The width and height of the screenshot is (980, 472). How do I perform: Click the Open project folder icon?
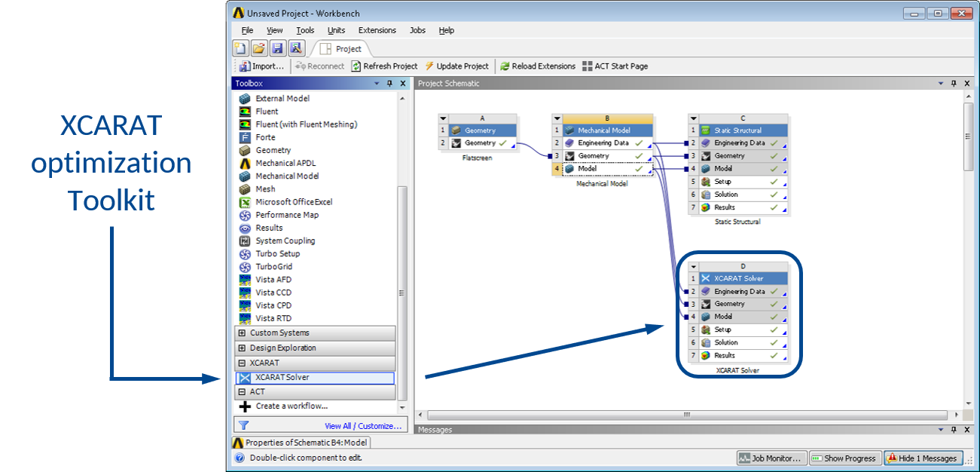click(x=258, y=48)
